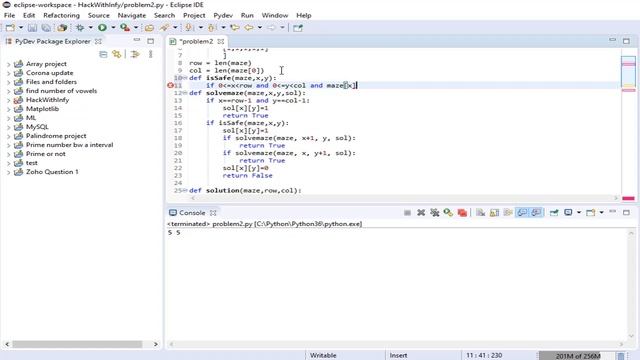
Task: Expand the MySQL project node
Action: coord(8,127)
